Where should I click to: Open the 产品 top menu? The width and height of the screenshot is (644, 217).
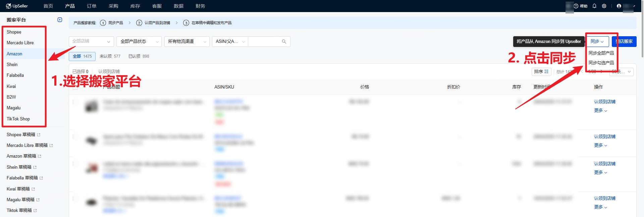click(x=70, y=6)
